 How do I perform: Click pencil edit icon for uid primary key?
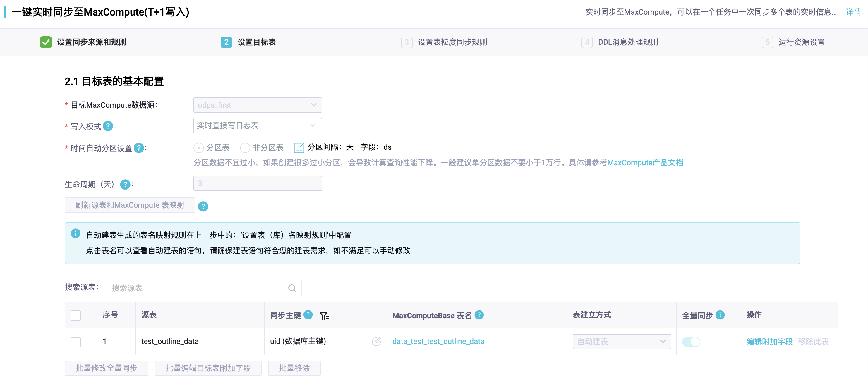(376, 341)
